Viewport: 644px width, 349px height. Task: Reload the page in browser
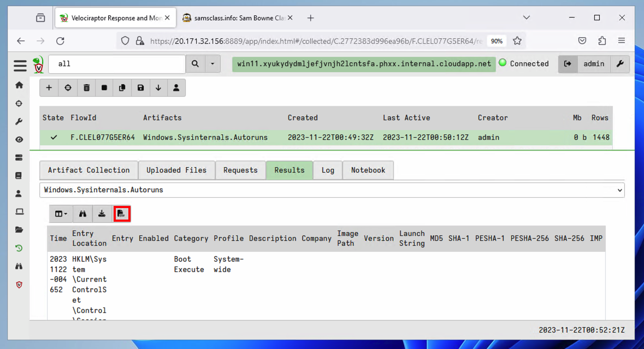[x=61, y=40]
